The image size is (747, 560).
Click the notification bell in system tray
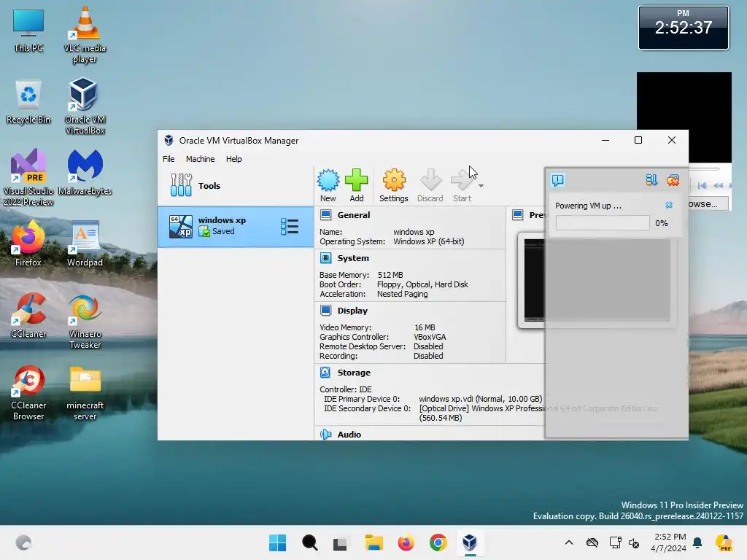[x=698, y=542]
